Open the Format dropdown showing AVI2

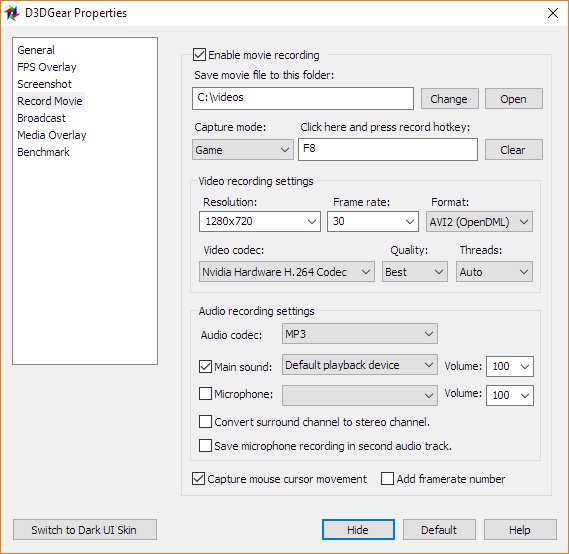coord(479,221)
